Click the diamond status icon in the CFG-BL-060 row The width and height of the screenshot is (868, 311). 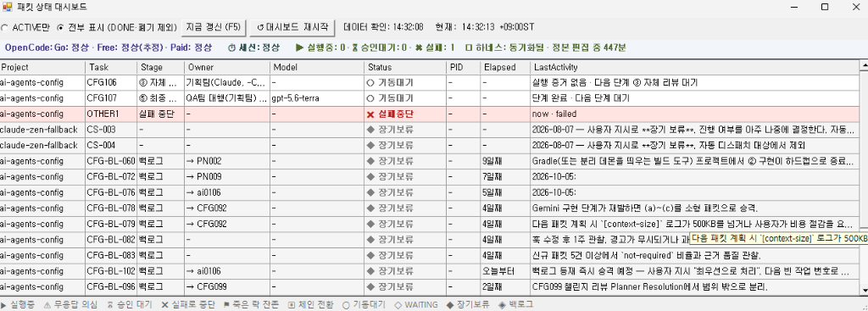(370, 162)
